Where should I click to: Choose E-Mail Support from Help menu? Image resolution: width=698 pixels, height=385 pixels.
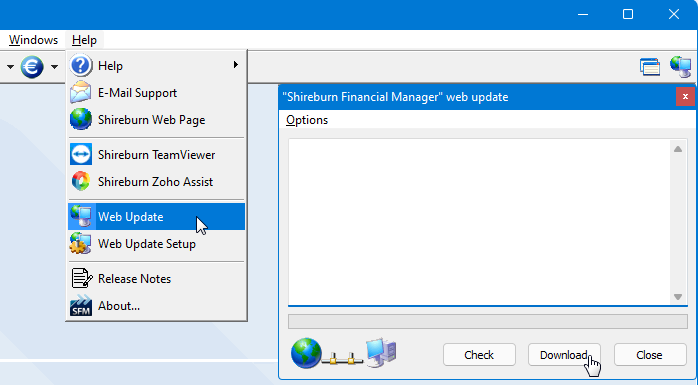pyautogui.click(x=157, y=93)
